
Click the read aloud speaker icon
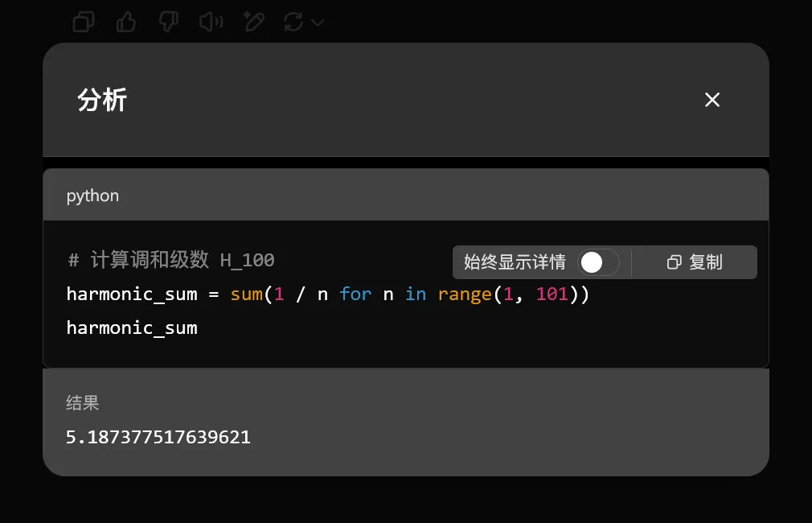[x=211, y=22]
